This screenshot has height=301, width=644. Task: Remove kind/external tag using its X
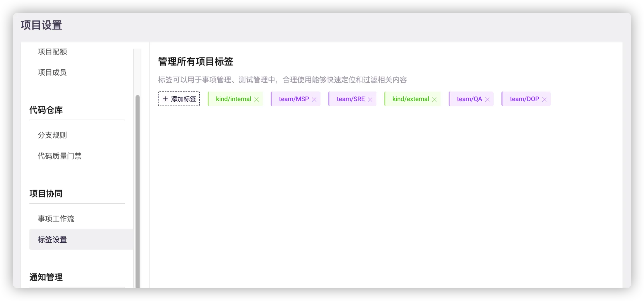tap(434, 99)
